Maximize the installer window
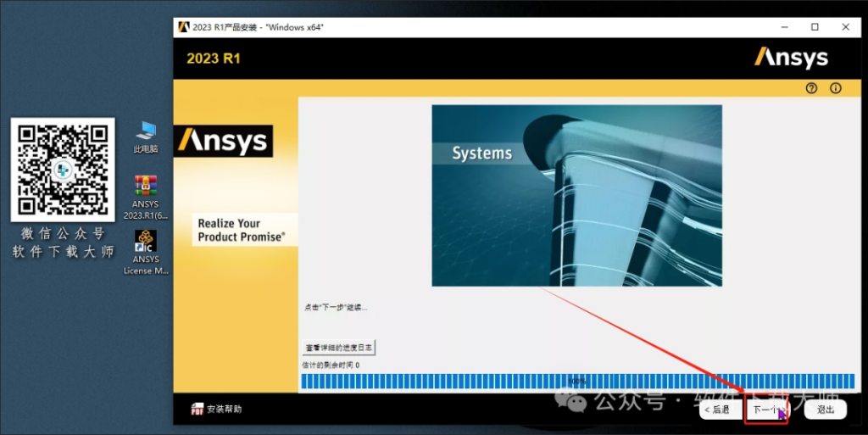Viewport: 868px width, 435px height. pos(815,27)
